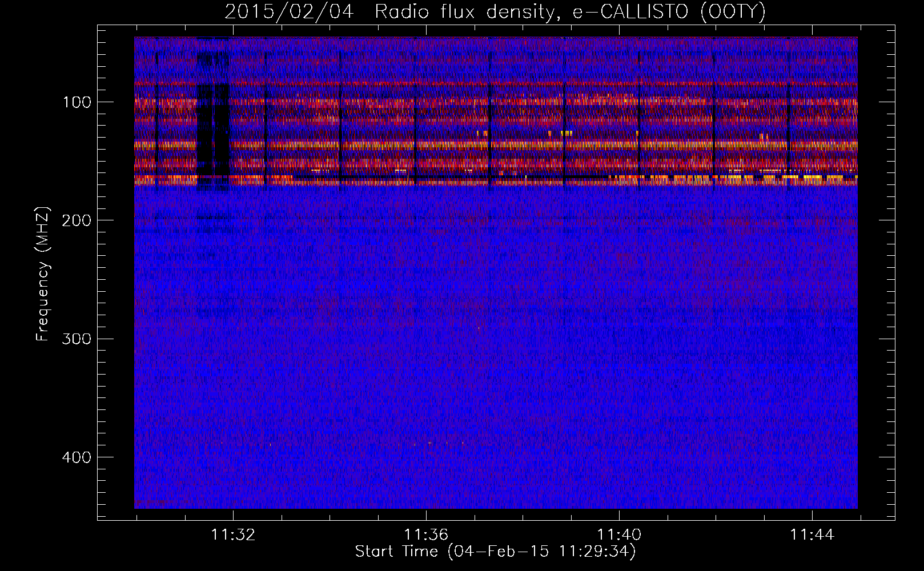Click the 11:44 time tick label
Image resolution: width=924 pixels, height=571 pixels.
coord(812,535)
